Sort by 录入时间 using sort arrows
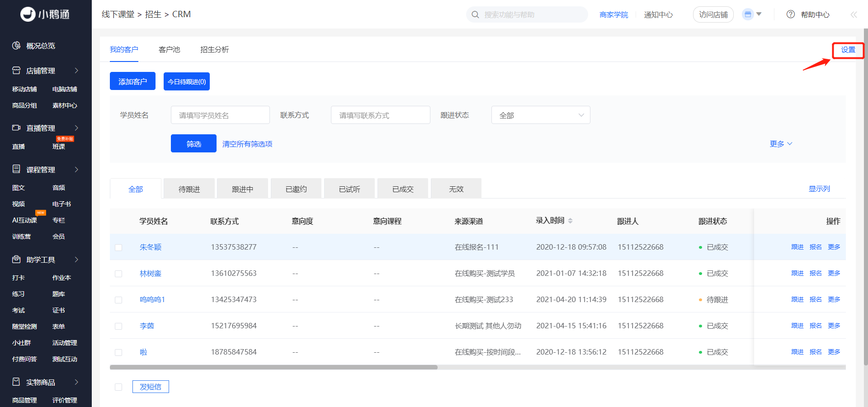 click(571, 221)
